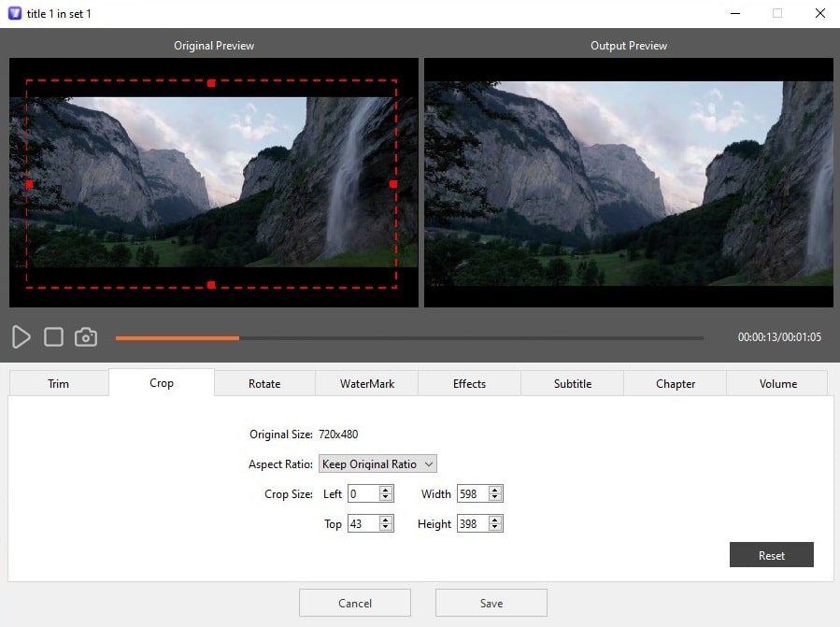
Task: Reset the crop settings
Action: 771,554
